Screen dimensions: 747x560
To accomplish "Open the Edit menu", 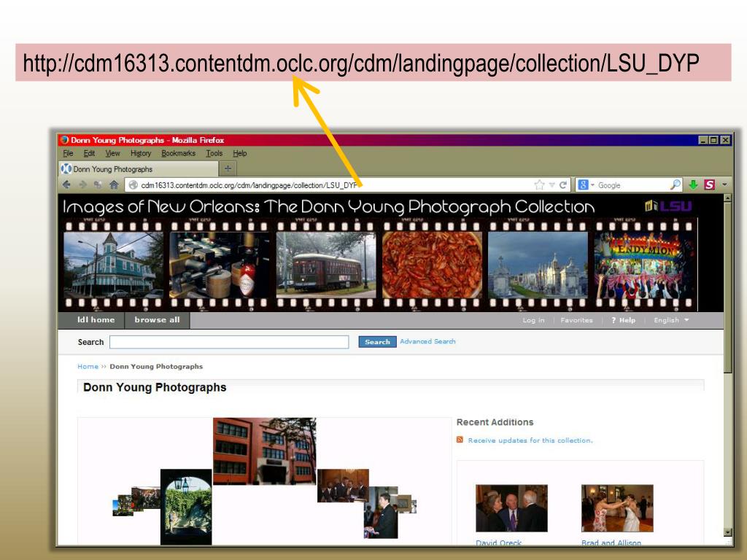I will click(89, 153).
